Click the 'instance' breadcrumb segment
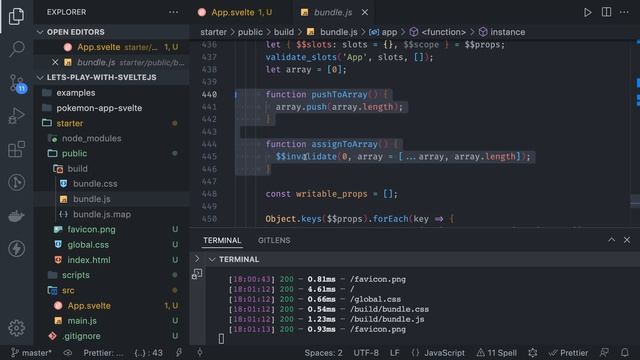The image size is (640, 360). [x=507, y=32]
